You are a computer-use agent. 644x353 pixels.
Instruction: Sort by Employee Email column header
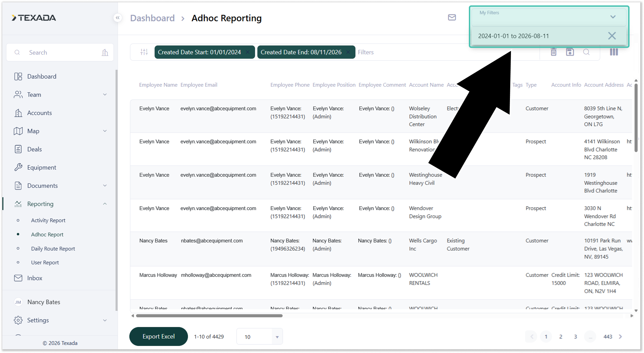[x=199, y=85]
